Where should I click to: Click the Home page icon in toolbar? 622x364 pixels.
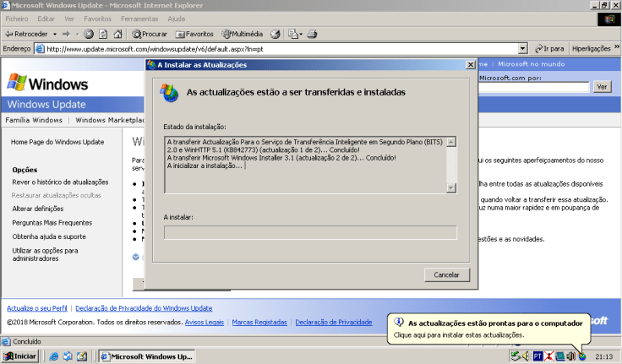pyautogui.click(x=117, y=34)
